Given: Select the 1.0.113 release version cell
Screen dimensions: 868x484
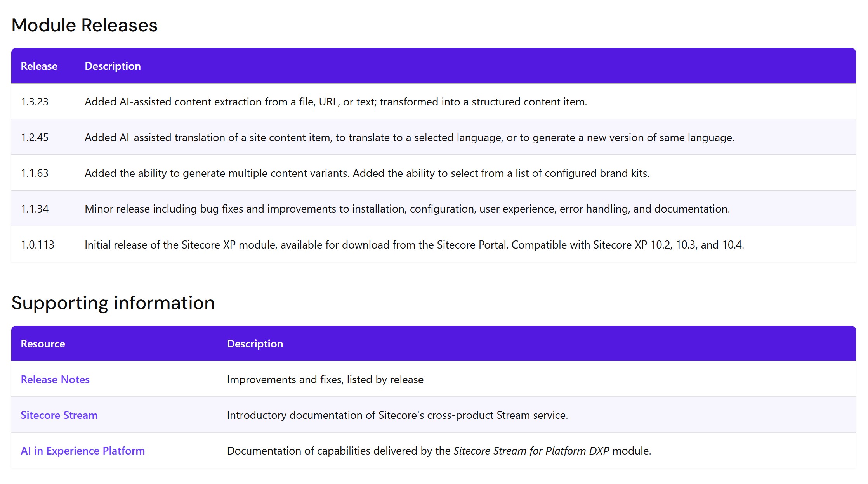Looking at the screenshot, I should 38,245.
